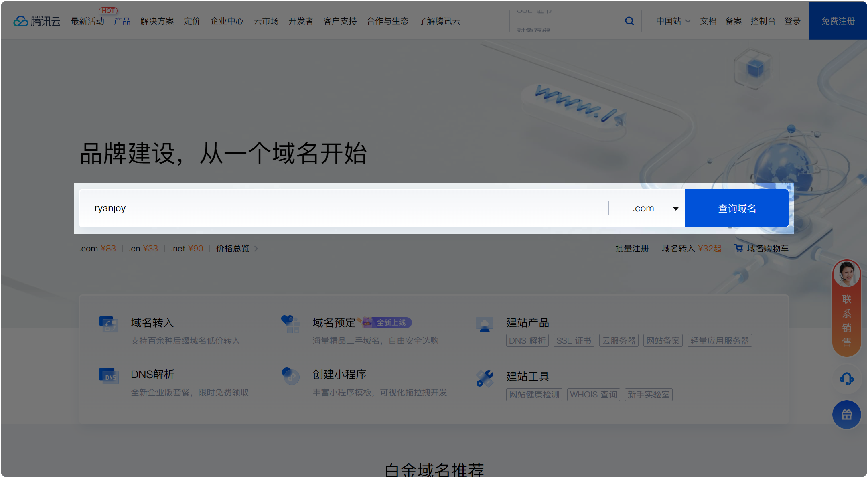This screenshot has height=478, width=868.
Task: Click the 免费注册 signup button
Action: pos(838,21)
